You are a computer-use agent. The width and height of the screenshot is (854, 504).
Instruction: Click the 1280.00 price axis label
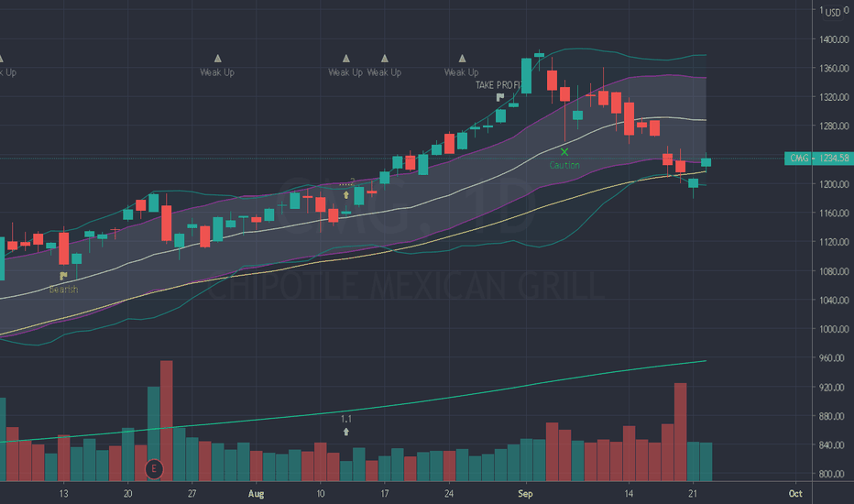[x=834, y=126]
